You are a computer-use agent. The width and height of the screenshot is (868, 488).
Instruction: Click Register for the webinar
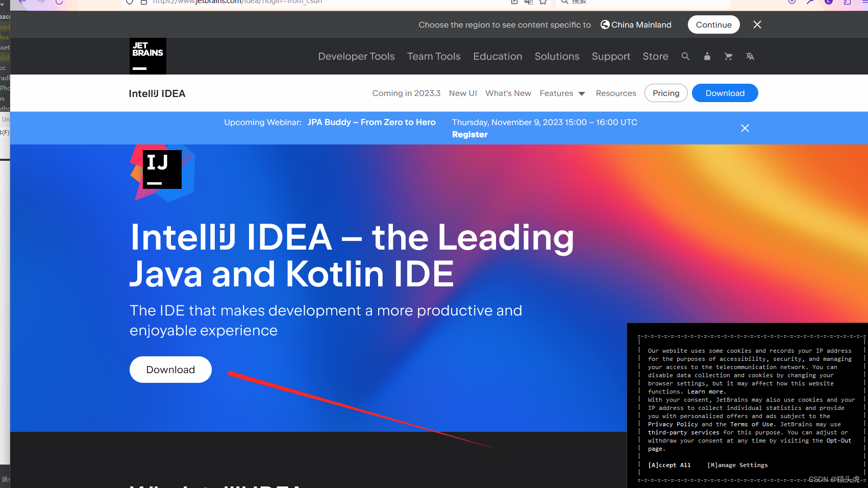pos(469,134)
